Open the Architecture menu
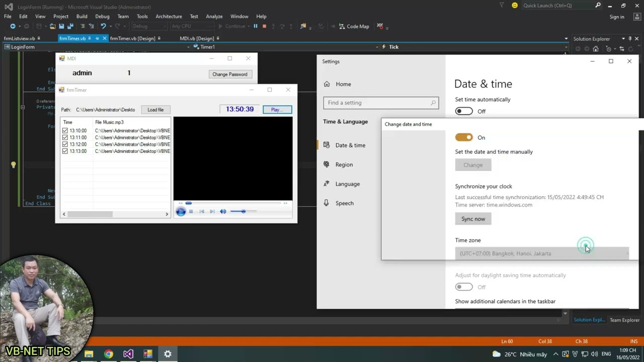The width and height of the screenshot is (644, 362). pyautogui.click(x=169, y=16)
